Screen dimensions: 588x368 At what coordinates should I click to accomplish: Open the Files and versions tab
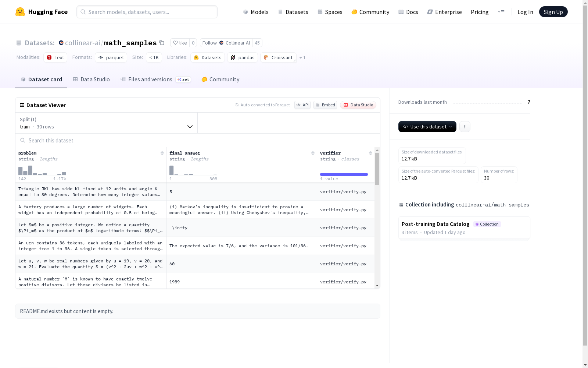click(x=155, y=79)
